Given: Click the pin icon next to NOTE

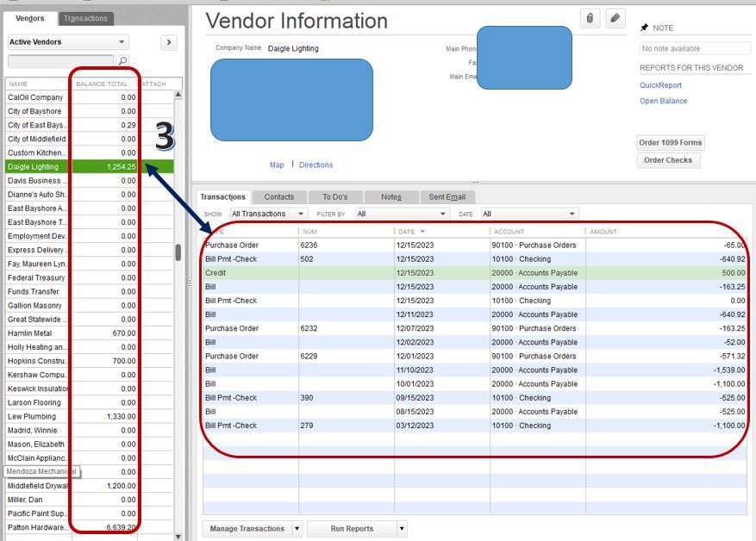Looking at the screenshot, I should pos(644,28).
